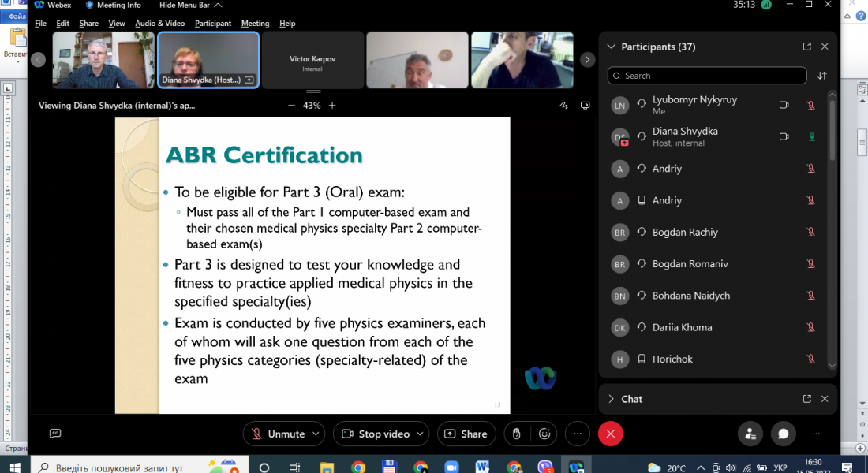
Task: Open the chat bubble icon
Action: pyautogui.click(x=783, y=434)
